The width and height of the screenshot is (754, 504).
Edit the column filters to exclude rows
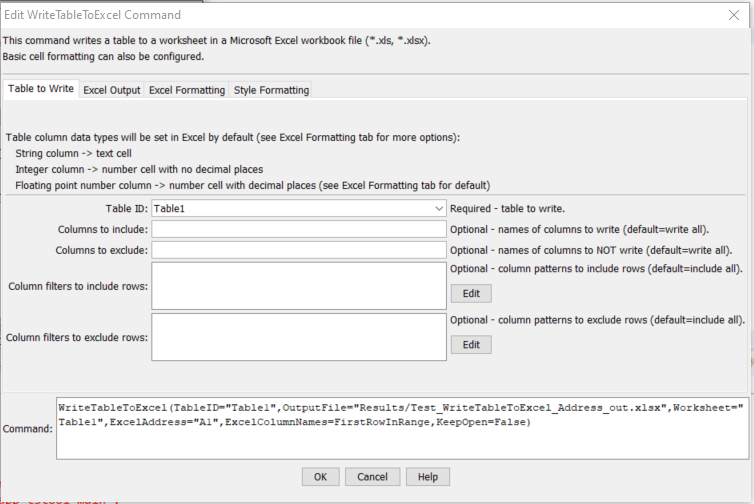pyautogui.click(x=471, y=345)
